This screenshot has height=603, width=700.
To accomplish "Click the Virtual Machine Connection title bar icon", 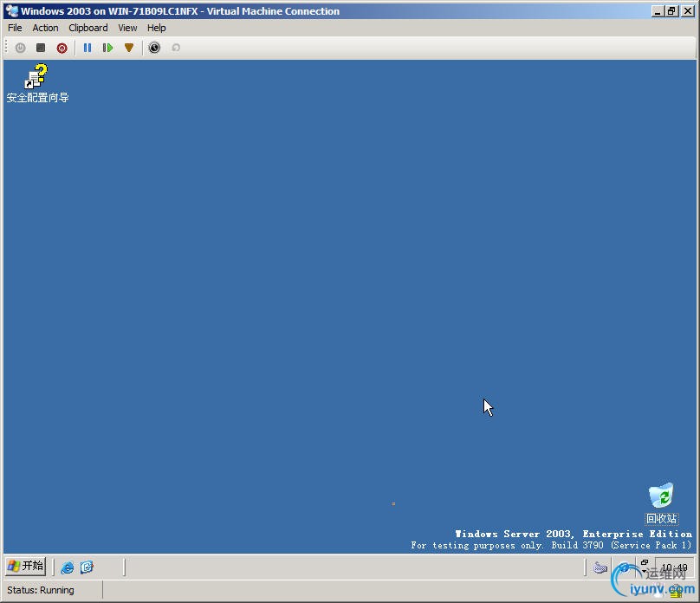I will tap(12, 11).
